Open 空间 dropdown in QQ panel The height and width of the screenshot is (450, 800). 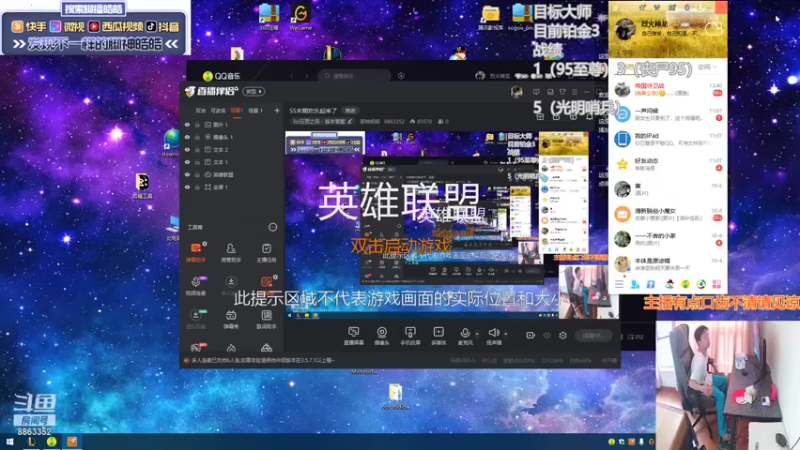[x=707, y=67]
